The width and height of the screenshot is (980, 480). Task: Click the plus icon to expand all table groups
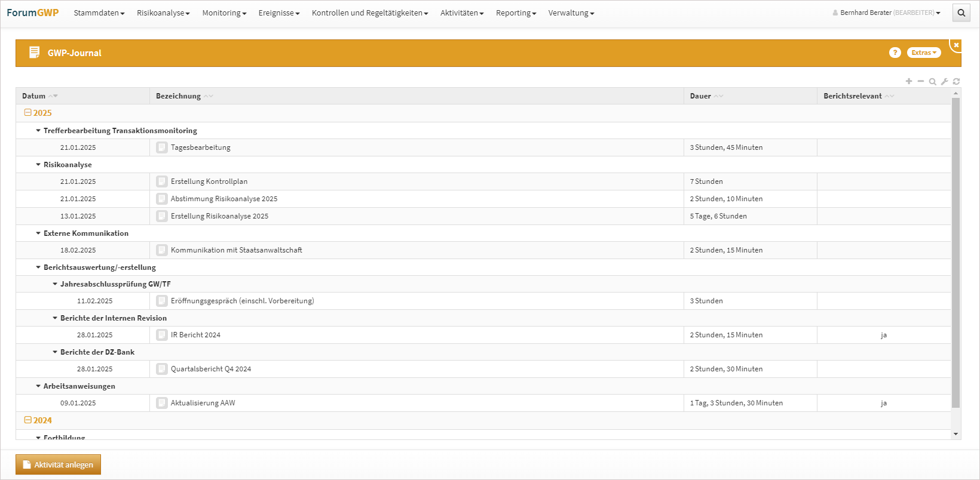point(909,81)
